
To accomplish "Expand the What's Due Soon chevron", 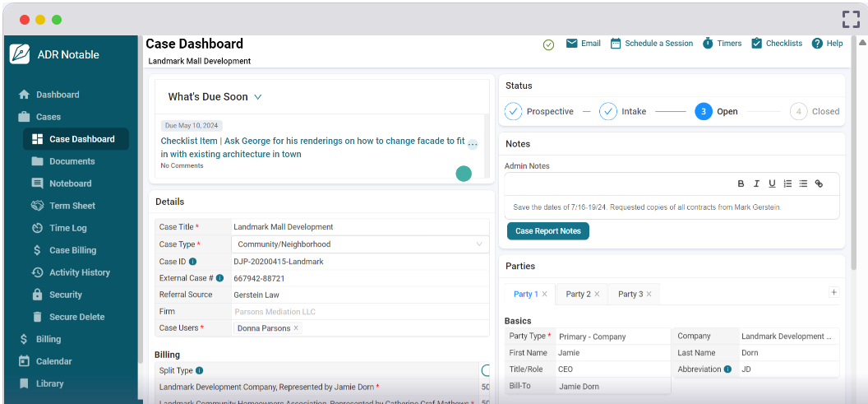I will pyautogui.click(x=258, y=97).
